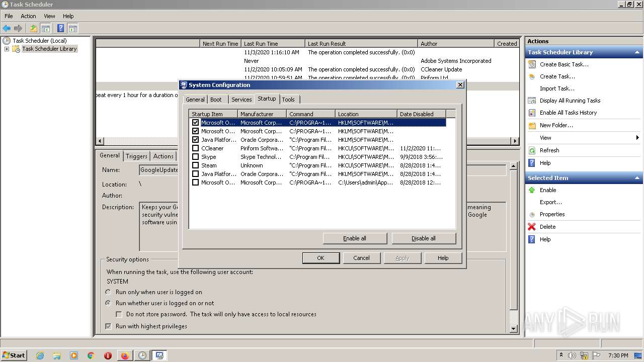The image size is (644, 362).
Task: Click Help icon under Task Scheduler Library
Action: tap(532, 163)
